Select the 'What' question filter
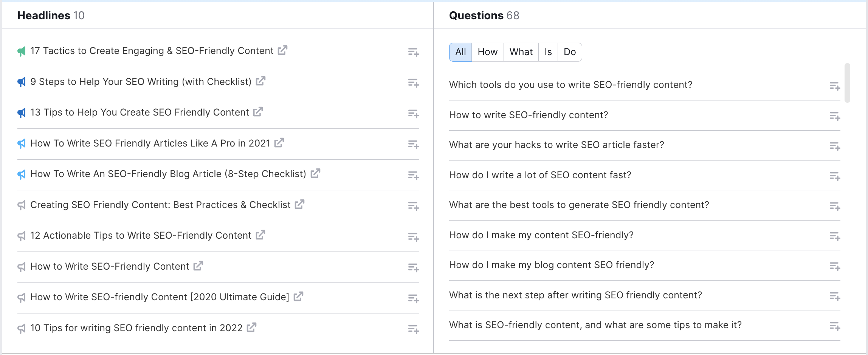This screenshot has width=868, height=355. click(x=521, y=52)
